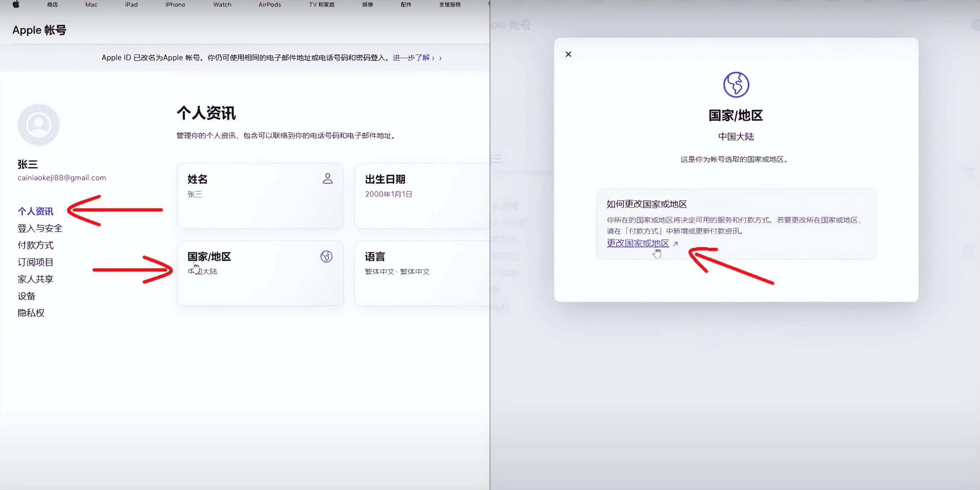The width and height of the screenshot is (980, 490).
Task: Click AirPods in the top navigation
Action: point(270,5)
